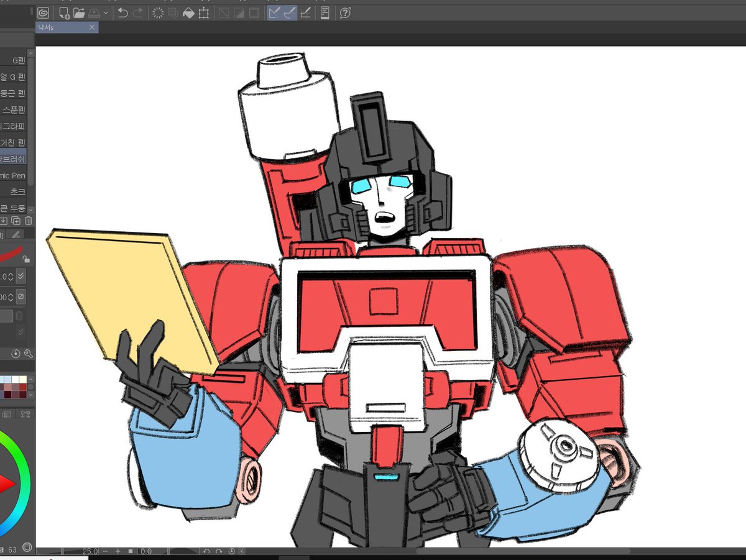Select the 초크 sub tool
746x560 pixels.
(14, 192)
